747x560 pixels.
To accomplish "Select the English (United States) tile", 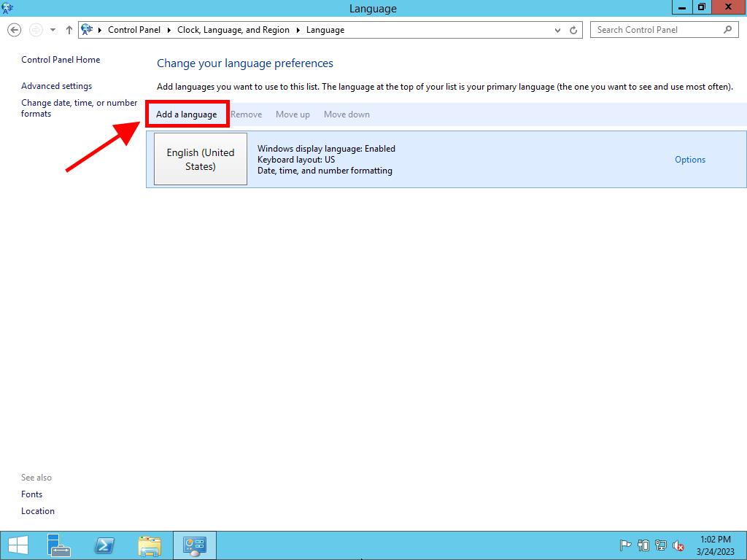I will tap(201, 159).
